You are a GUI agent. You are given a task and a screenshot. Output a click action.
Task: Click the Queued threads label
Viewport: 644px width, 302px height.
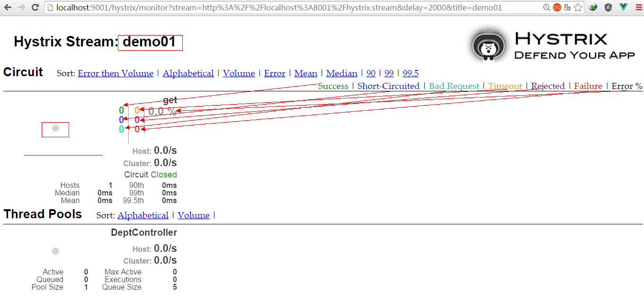coord(50,280)
